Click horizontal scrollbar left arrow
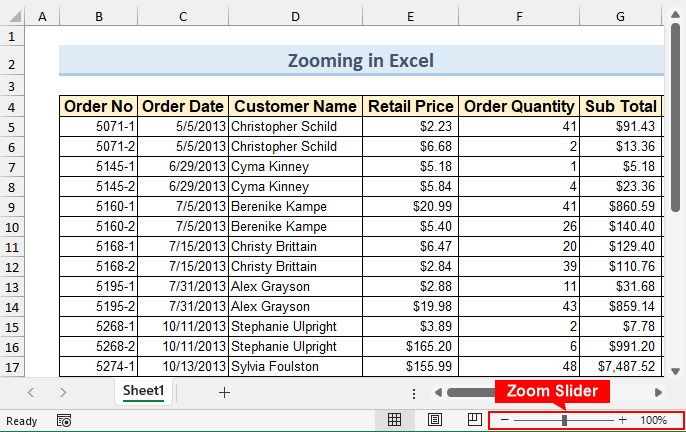 [x=438, y=393]
